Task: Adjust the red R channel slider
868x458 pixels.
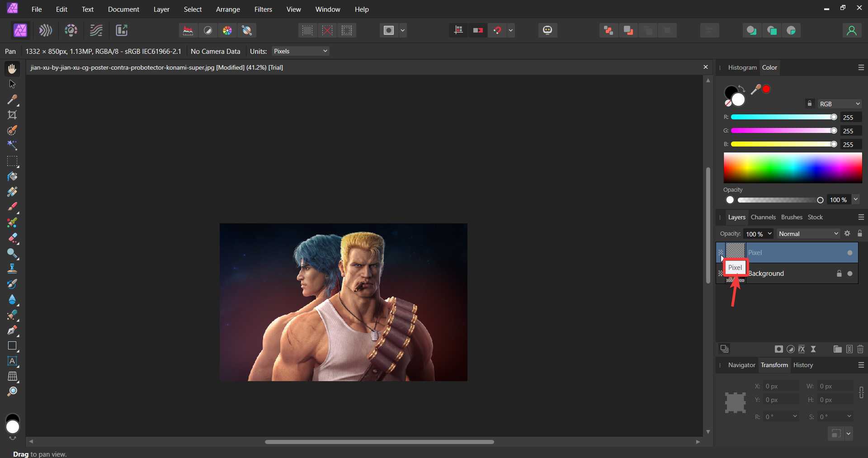Action: click(x=783, y=117)
